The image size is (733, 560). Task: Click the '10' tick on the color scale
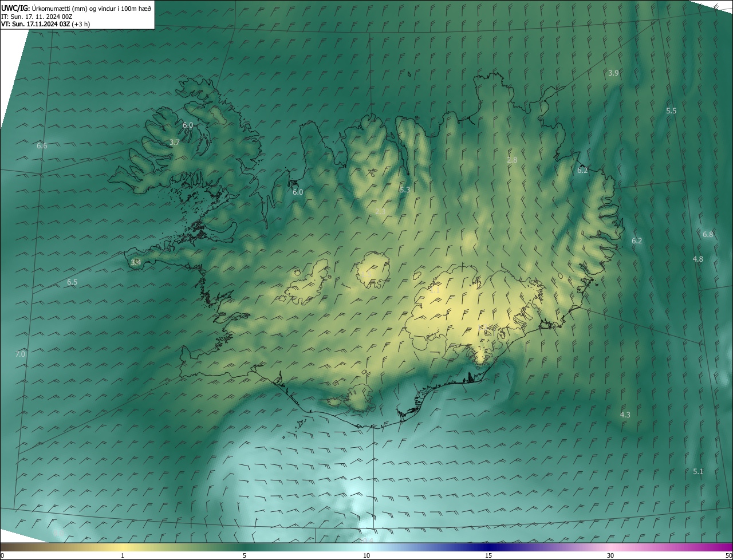click(366, 555)
